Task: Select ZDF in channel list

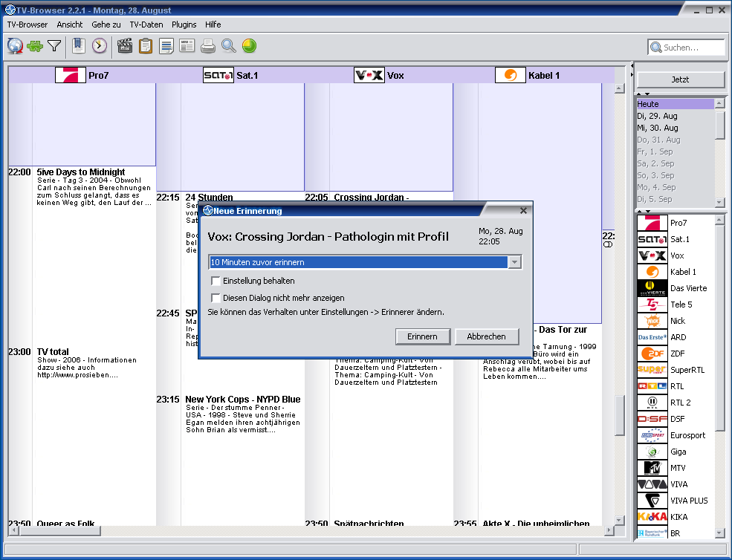Action: coord(676,354)
